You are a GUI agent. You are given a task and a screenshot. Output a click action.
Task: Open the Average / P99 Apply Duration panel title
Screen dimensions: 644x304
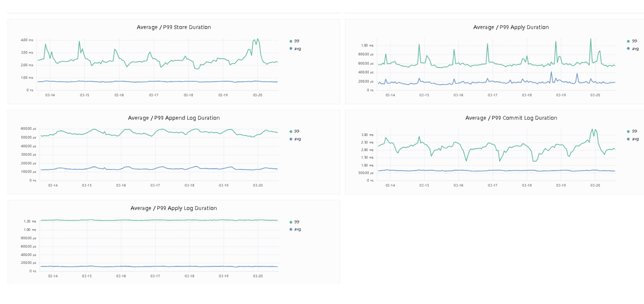pyautogui.click(x=511, y=27)
